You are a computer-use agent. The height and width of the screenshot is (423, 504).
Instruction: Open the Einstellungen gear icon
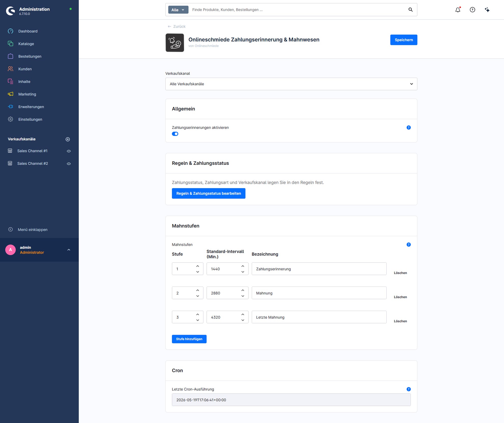pyautogui.click(x=10, y=119)
